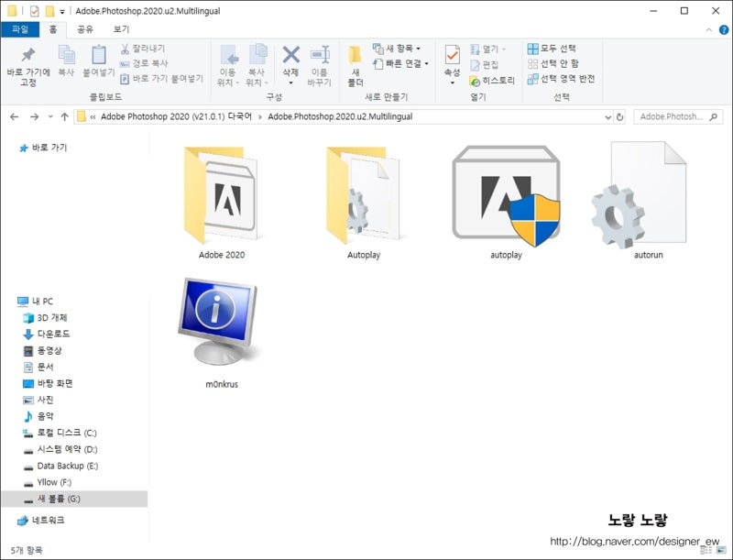Click Select none (선택 안 함)

point(553,63)
